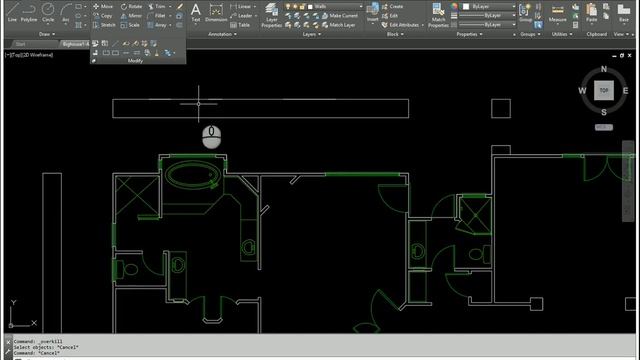Viewport: 640px width, 360px height.
Task: Toggle group selection icon in Groups panel
Action: click(x=538, y=25)
